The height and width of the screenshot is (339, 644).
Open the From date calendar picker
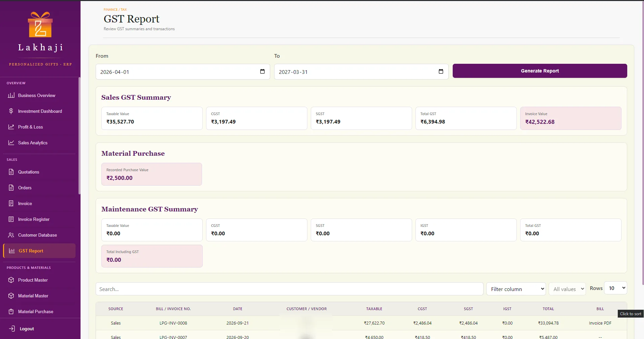click(x=262, y=71)
